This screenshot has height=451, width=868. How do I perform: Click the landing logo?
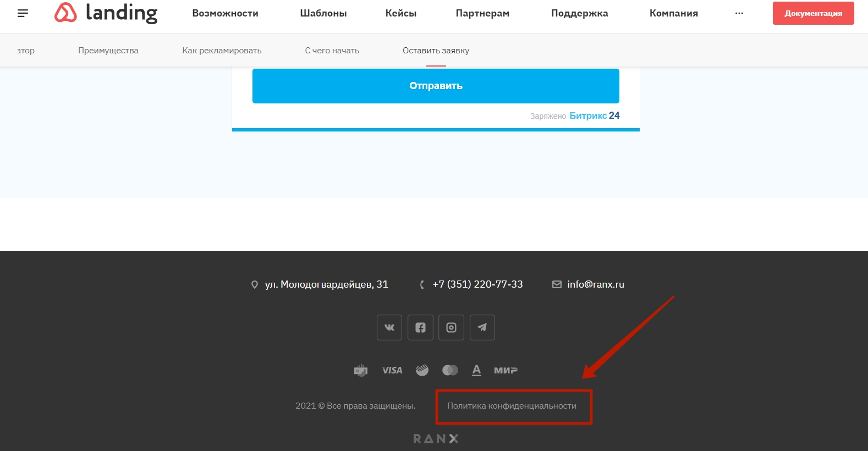tap(106, 13)
